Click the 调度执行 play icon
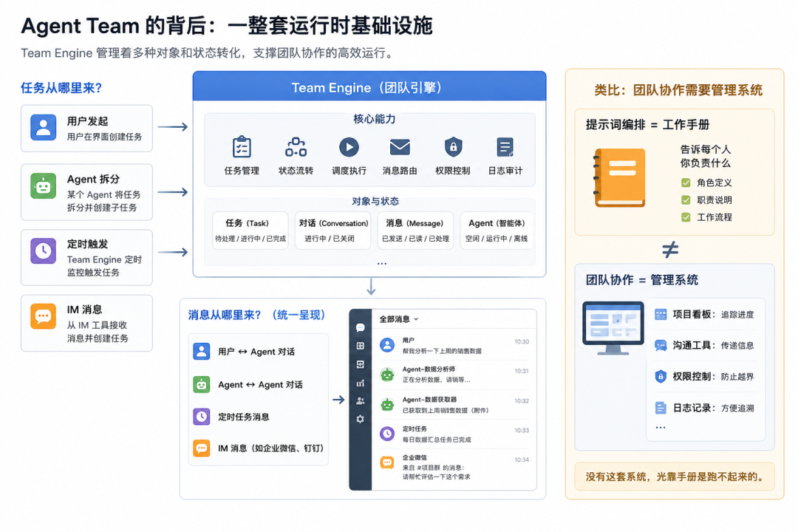Screen dimensions: 798x532 point(349,147)
